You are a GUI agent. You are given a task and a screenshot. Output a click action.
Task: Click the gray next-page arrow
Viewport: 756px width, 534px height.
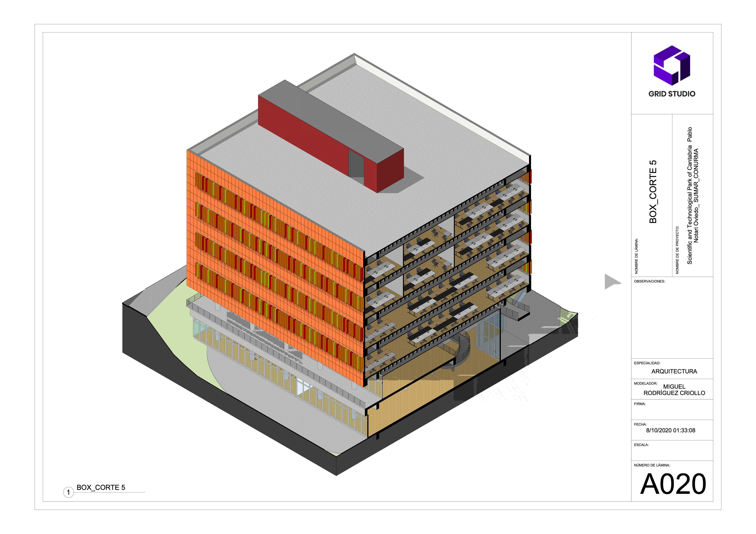coord(611,282)
